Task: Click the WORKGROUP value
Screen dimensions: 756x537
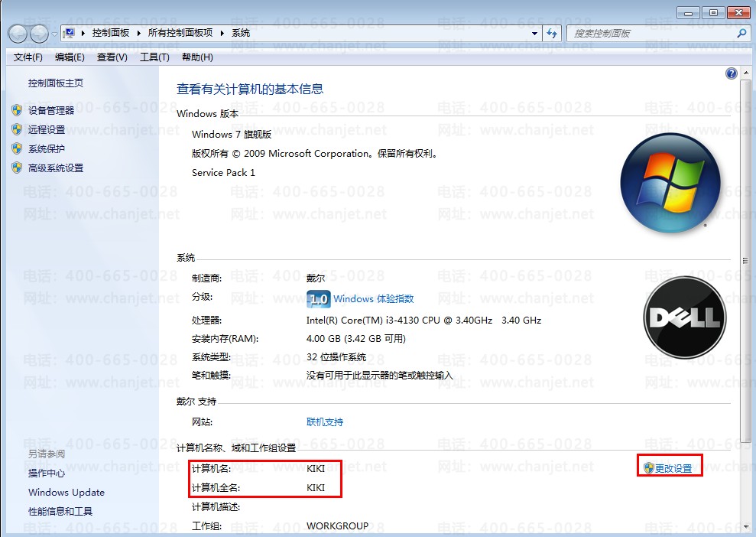Action: 338,526
